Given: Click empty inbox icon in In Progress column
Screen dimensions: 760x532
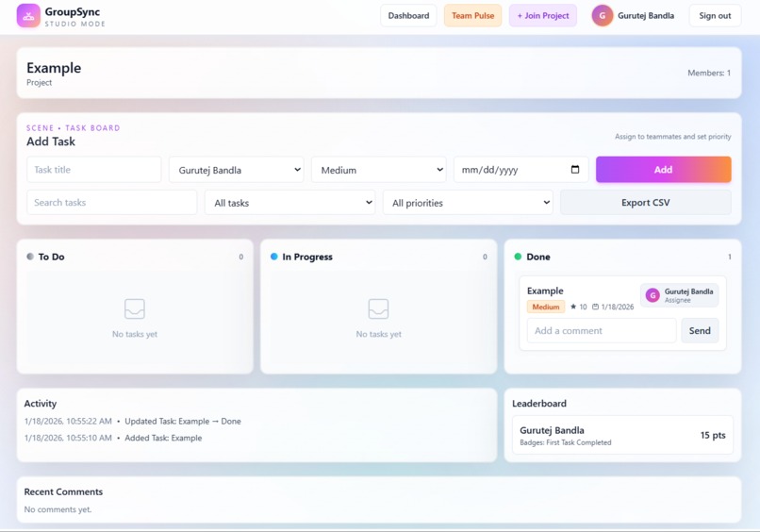Looking at the screenshot, I should pyautogui.click(x=378, y=309).
